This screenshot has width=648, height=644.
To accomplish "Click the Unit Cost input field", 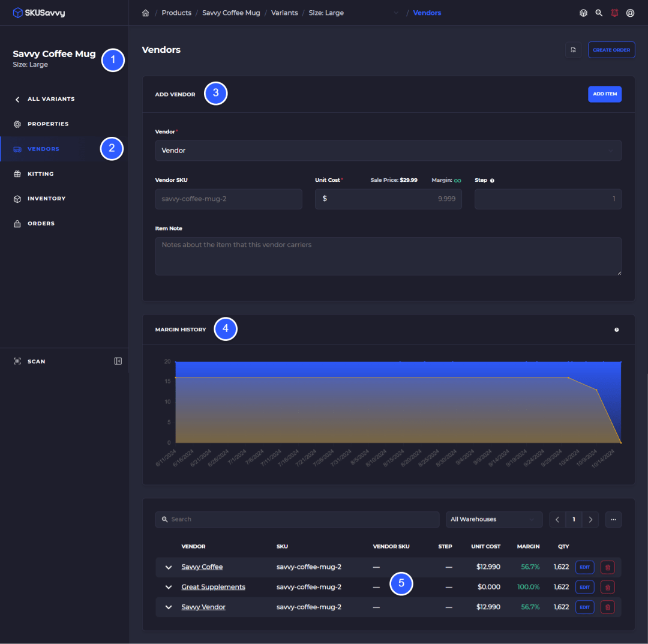I will tap(388, 199).
